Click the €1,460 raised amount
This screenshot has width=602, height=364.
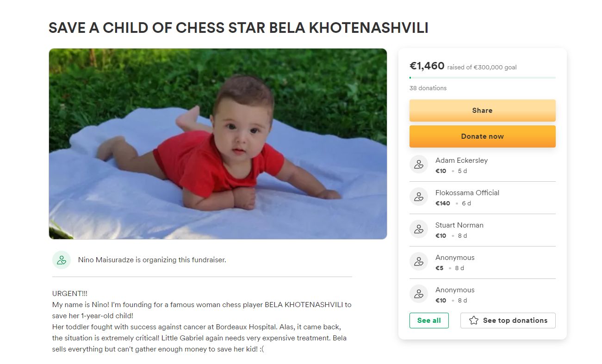pos(427,66)
